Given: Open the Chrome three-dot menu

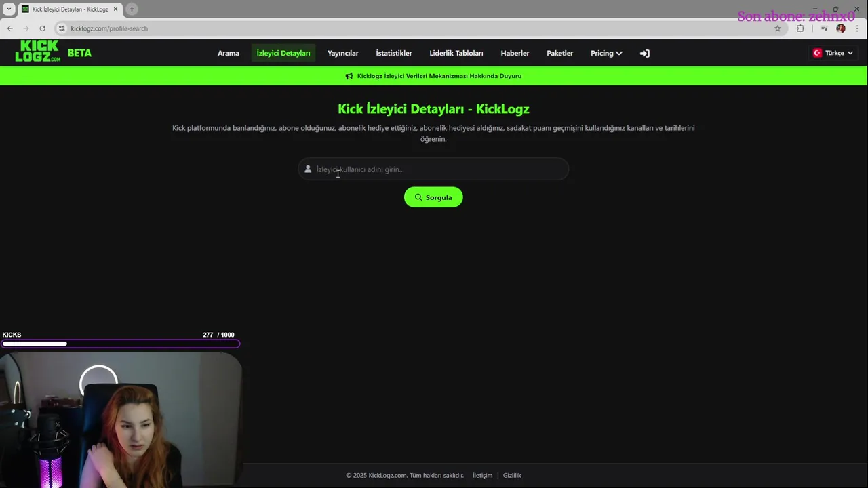Looking at the screenshot, I should pyautogui.click(x=857, y=28).
